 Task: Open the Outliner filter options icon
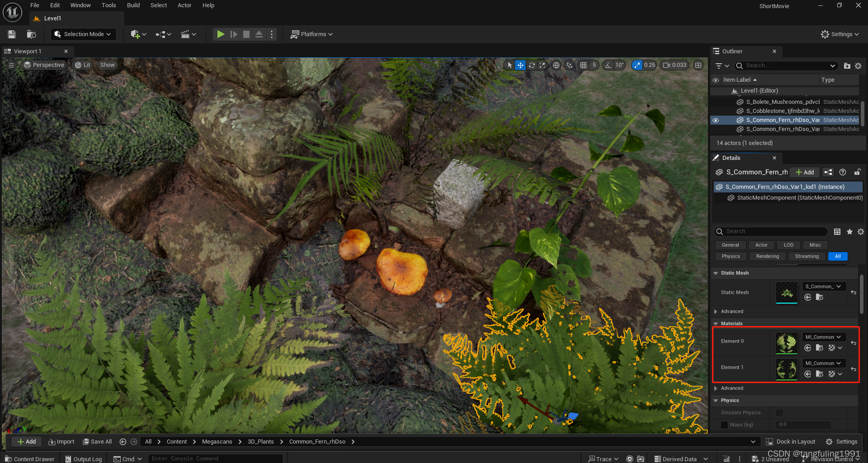pyautogui.click(x=722, y=65)
